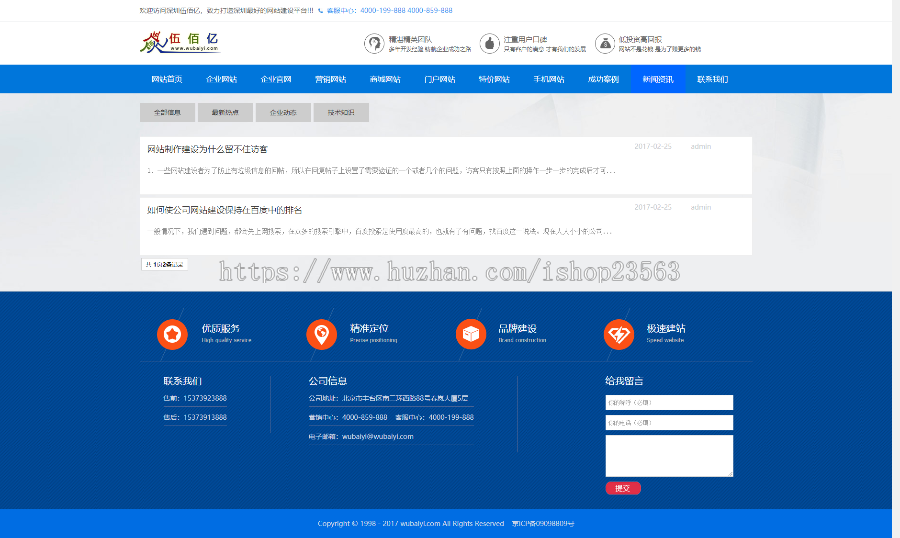Select the 营销网站 navigation item
Image resolution: width=900 pixels, height=538 pixels.
331,79
